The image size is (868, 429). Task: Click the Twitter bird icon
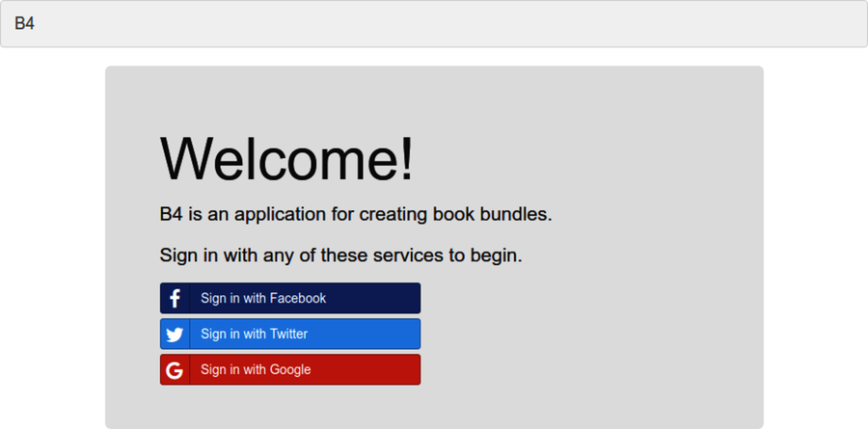[x=175, y=335]
